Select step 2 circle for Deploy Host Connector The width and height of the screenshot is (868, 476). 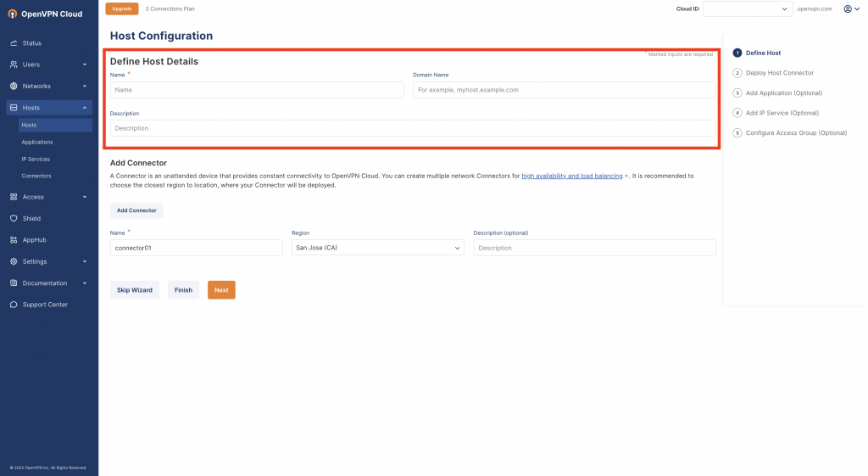pos(737,73)
